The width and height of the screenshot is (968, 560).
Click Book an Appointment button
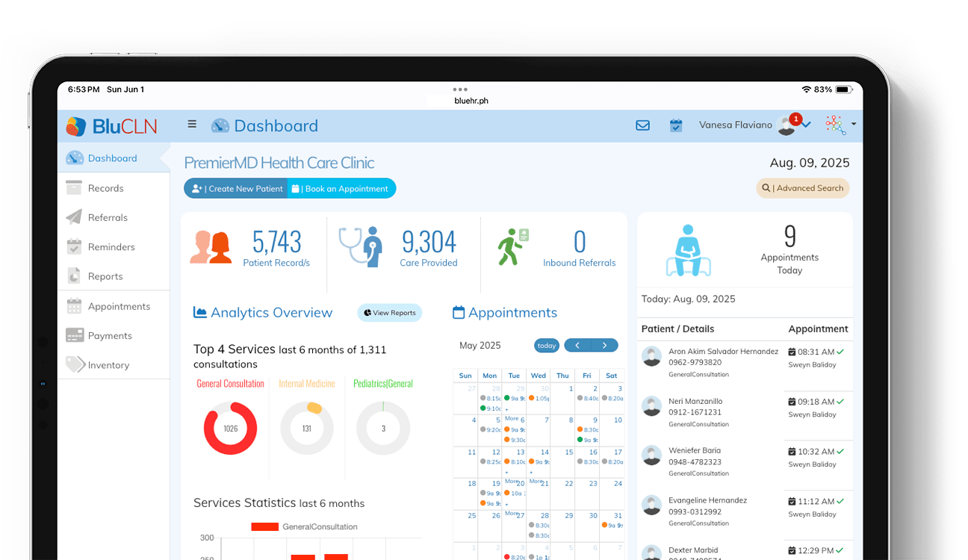tap(341, 189)
